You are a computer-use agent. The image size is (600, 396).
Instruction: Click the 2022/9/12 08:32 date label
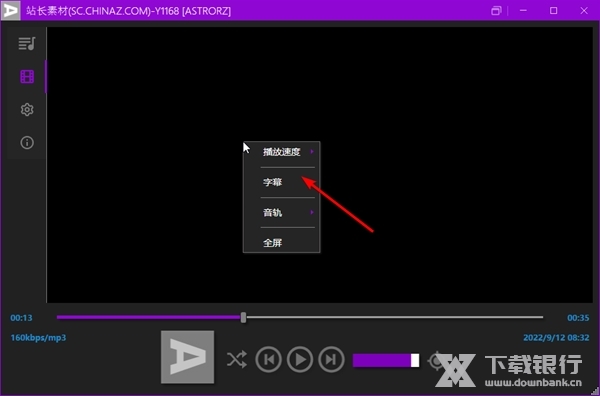tap(556, 337)
